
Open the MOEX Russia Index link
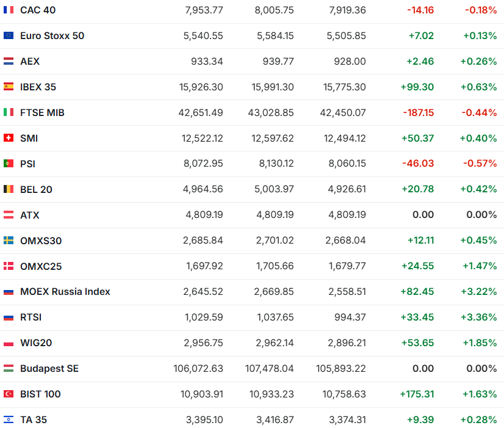(65, 292)
